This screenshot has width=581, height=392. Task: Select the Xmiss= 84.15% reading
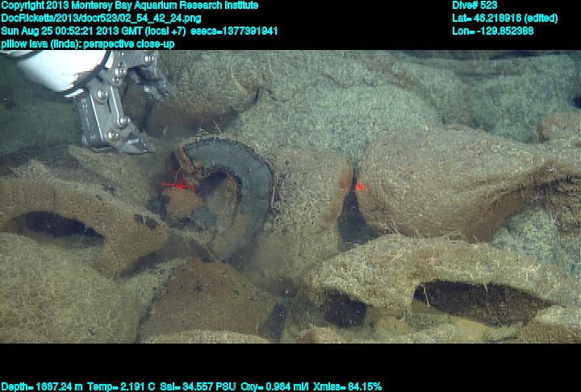[347, 387]
